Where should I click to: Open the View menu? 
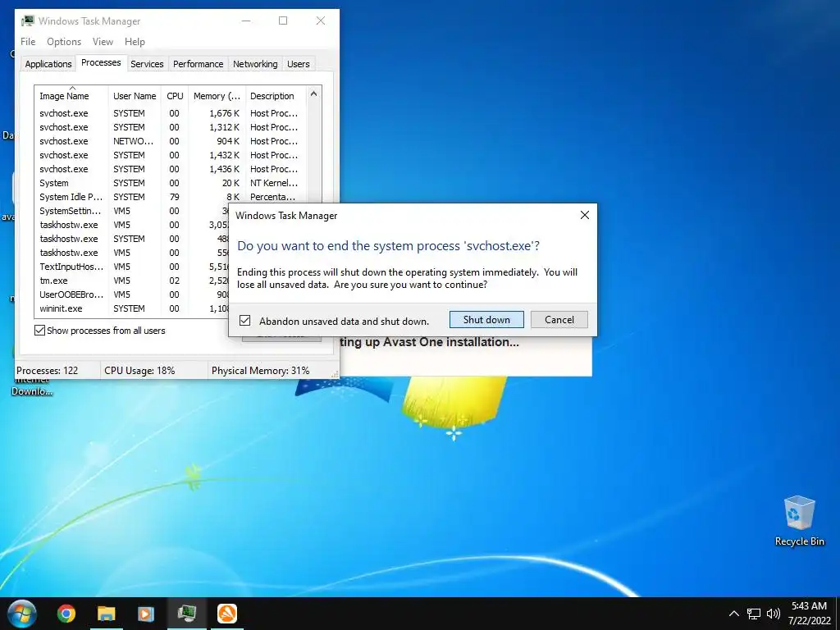(x=103, y=42)
